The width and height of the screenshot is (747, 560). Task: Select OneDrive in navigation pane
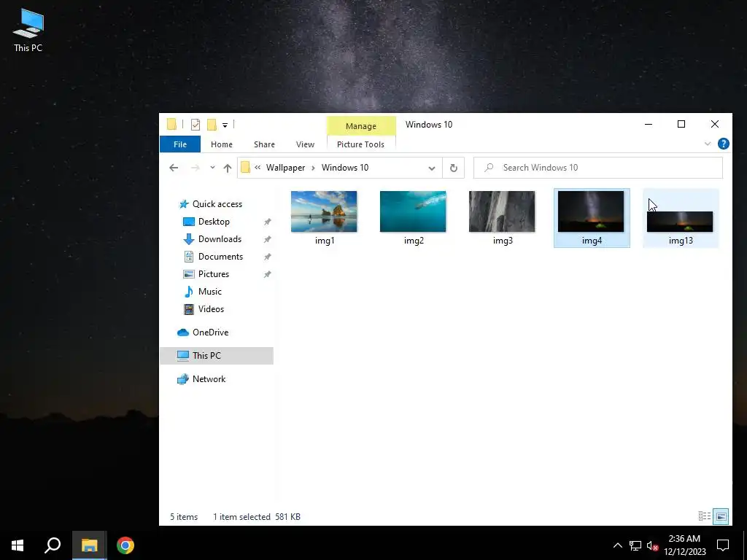(210, 332)
